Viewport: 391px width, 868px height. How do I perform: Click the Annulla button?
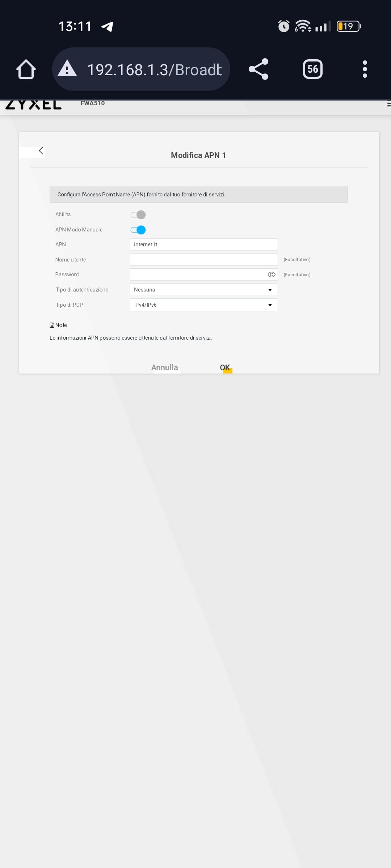tap(165, 367)
